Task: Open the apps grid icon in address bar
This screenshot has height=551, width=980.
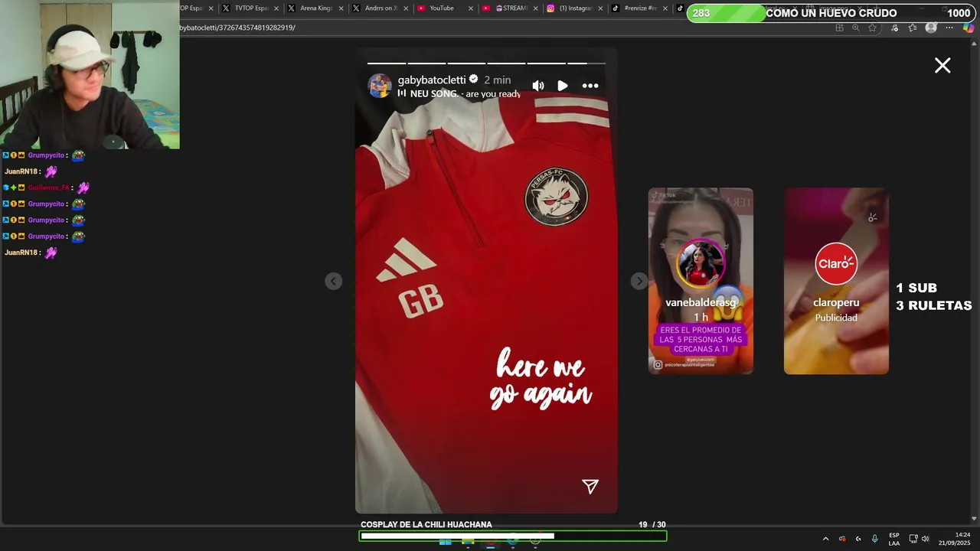Action: tap(840, 28)
